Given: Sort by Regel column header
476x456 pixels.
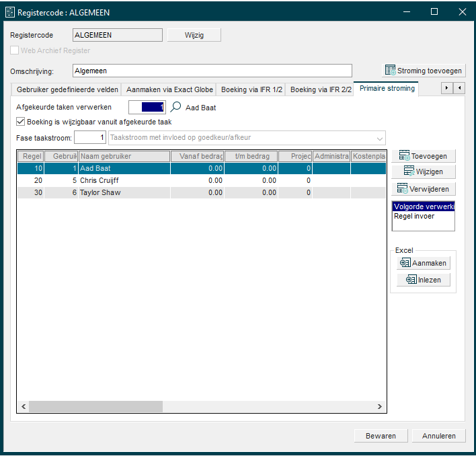Looking at the screenshot, I should (31, 156).
